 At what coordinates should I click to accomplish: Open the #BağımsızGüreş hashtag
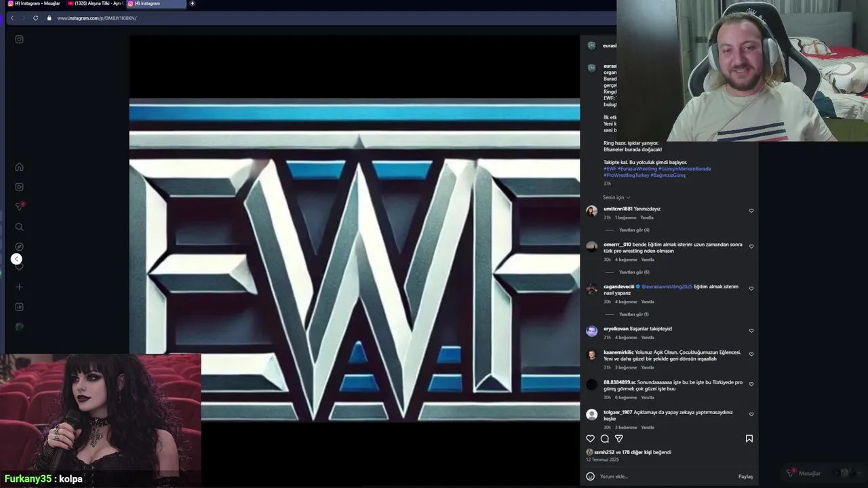pos(668,176)
